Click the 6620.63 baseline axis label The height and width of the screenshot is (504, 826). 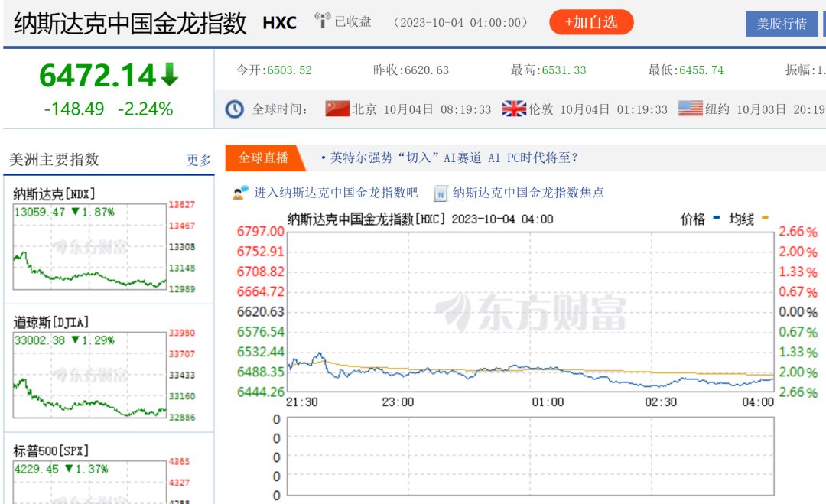[260, 312]
